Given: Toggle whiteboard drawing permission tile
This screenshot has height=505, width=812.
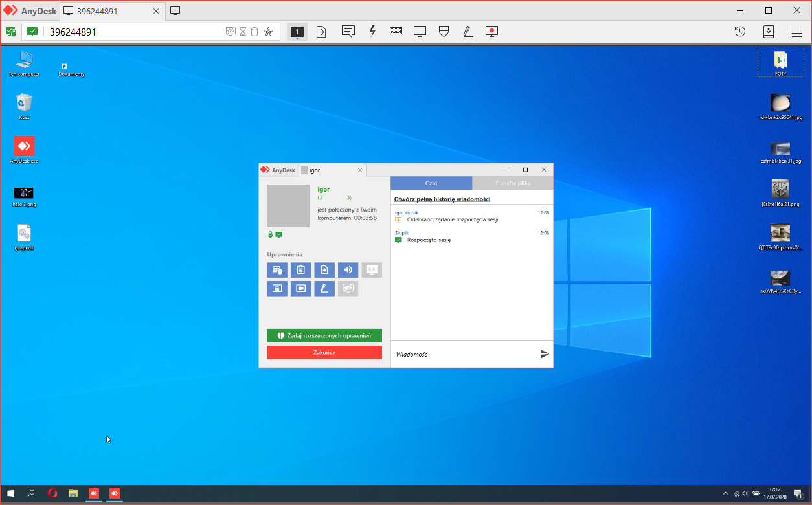Looking at the screenshot, I should (x=324, y=289).
